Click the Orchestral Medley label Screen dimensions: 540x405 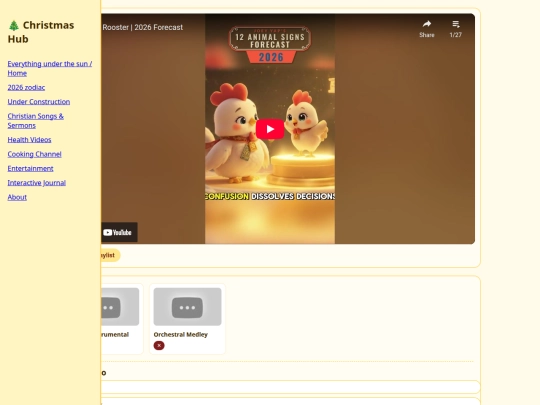click(x=180, y=334)
